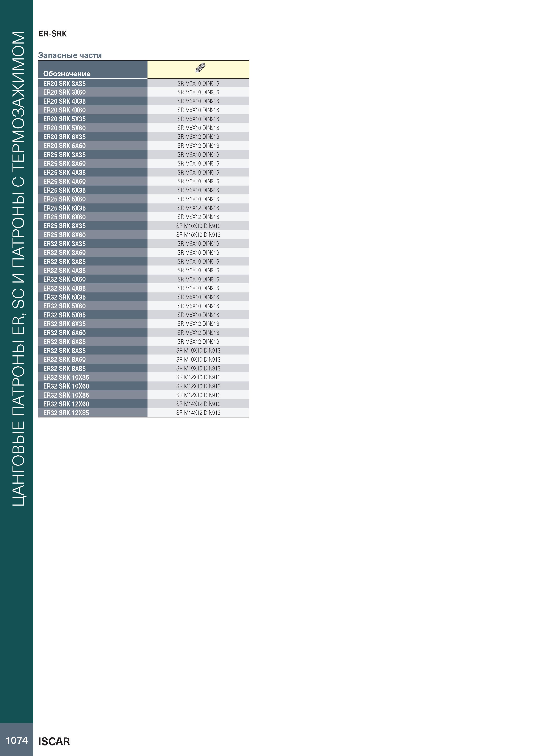Click the ER32 SRK 8X60 row label
The width and height of the screenshot is (534, 756).
coord(64,359)
